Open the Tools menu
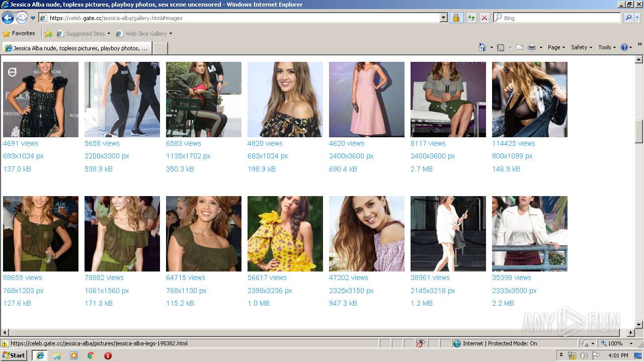Screen dimensions: 644x362 pos(607,47)
